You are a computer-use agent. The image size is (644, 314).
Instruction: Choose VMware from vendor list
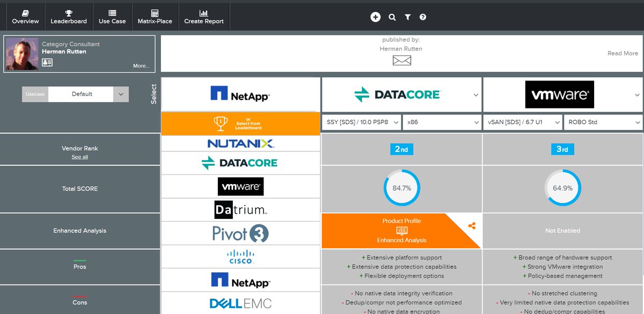tap(240, 186)
